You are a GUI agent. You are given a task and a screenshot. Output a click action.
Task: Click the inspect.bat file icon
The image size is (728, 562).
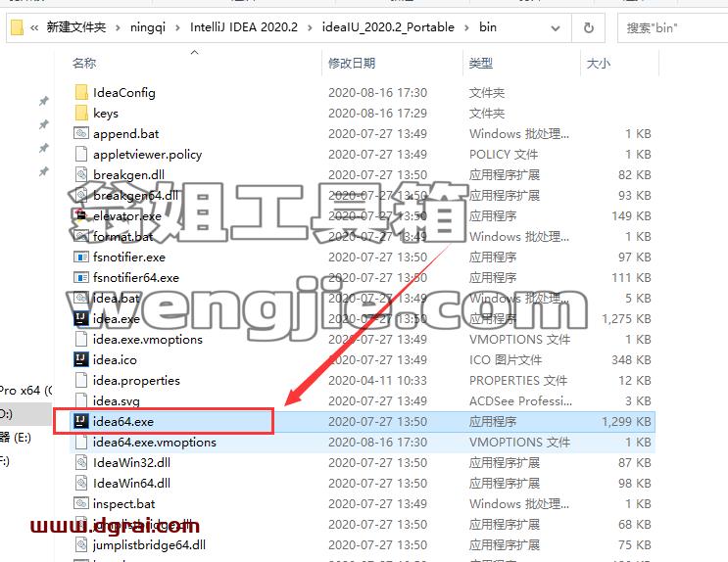[x=81, y=503]
